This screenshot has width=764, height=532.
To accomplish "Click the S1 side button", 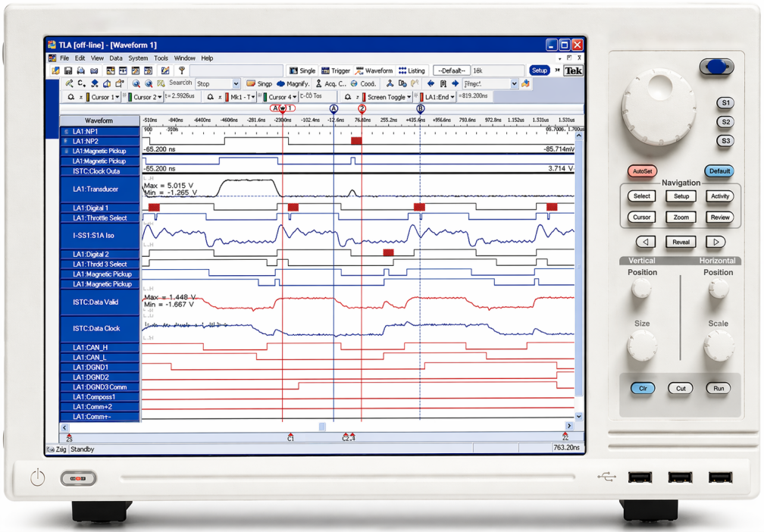I will click(725, 103).
